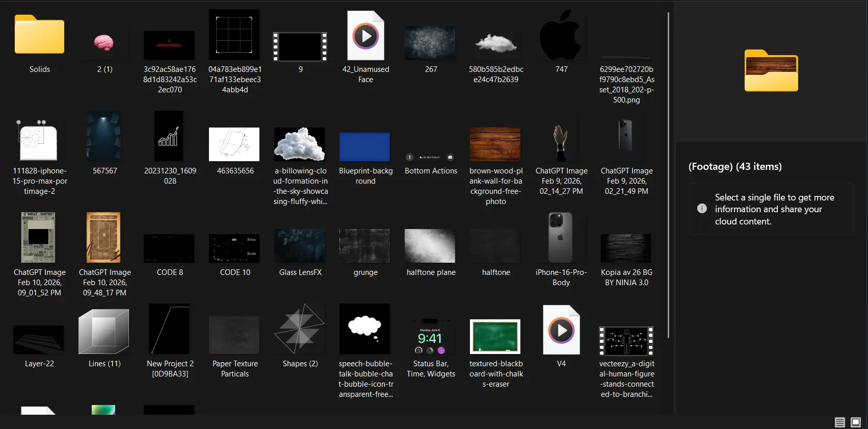Select the Lines (11) cube thumbnail
868x429 pixels.
tap(104, 332)
